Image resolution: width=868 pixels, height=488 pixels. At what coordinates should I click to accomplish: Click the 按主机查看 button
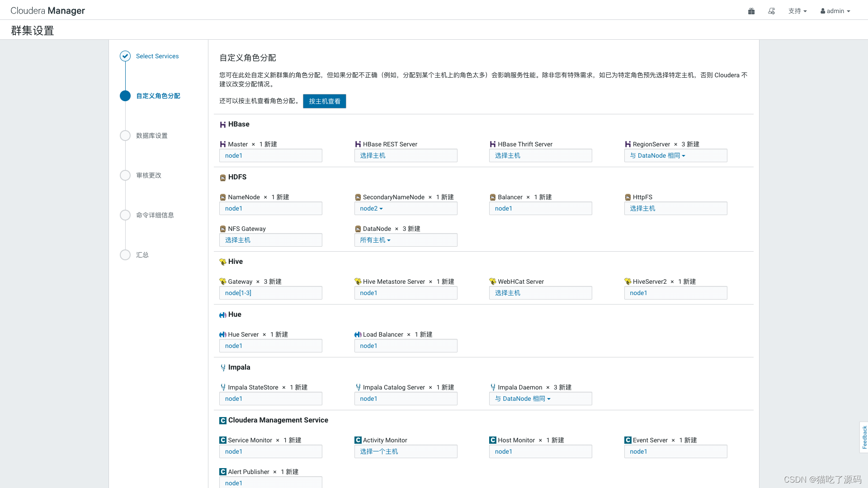point(324,101)
